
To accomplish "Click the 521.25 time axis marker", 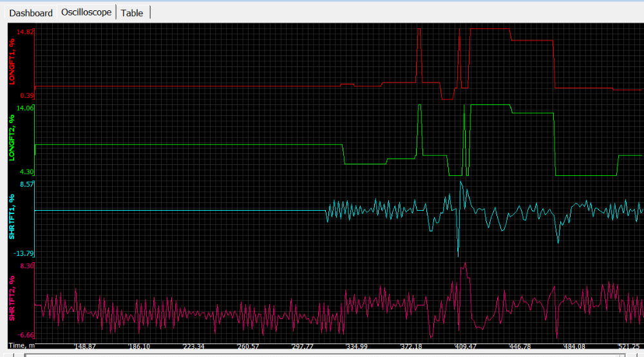I will [x=629, y=347].
